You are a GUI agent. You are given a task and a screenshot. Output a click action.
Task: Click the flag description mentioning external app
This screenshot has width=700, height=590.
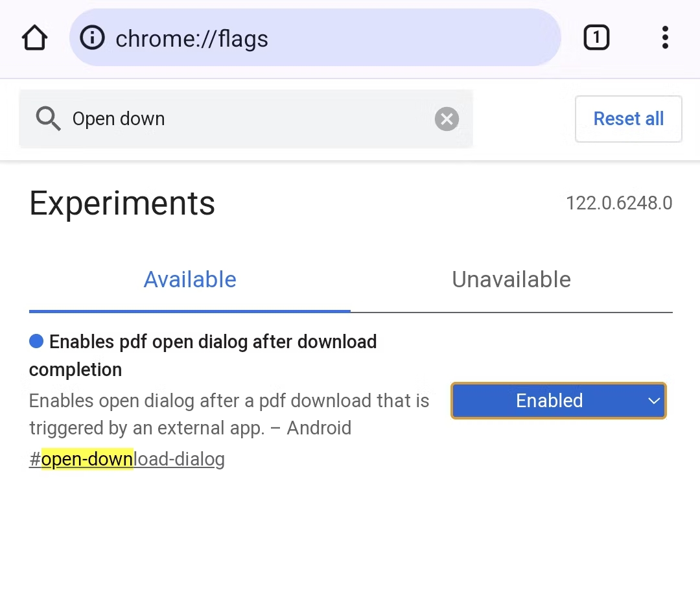[229, 414]
